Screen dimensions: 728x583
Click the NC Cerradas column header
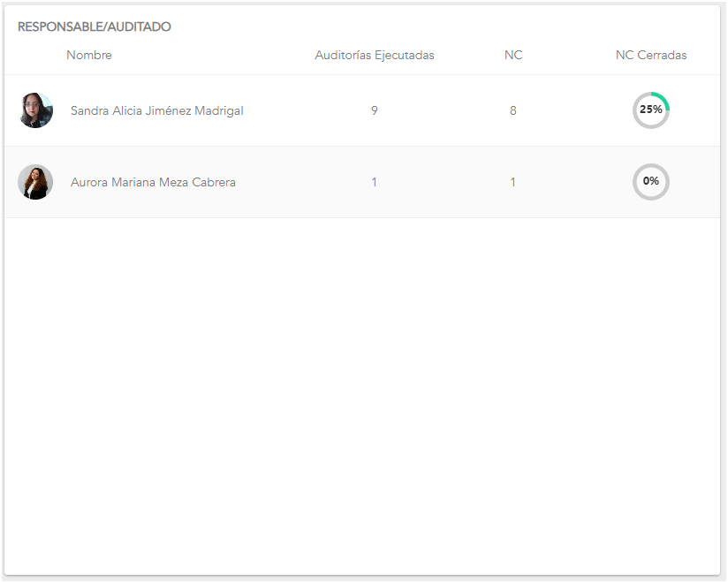tap(651, 55)
